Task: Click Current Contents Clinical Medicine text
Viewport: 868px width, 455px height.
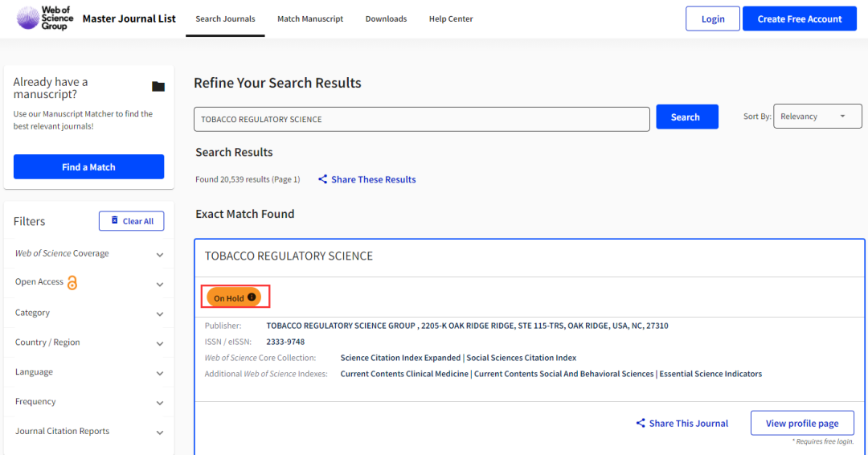Action: point(404,374)
